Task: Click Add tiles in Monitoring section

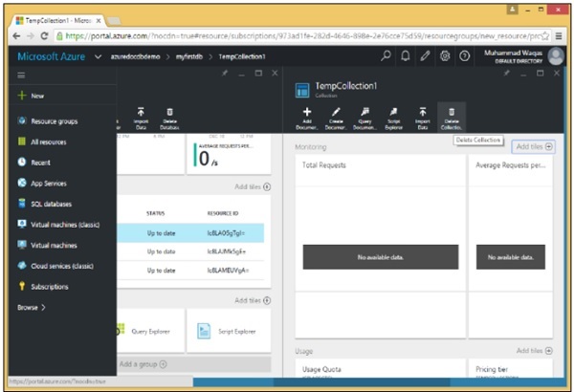Action: click(x=534, y=147)
